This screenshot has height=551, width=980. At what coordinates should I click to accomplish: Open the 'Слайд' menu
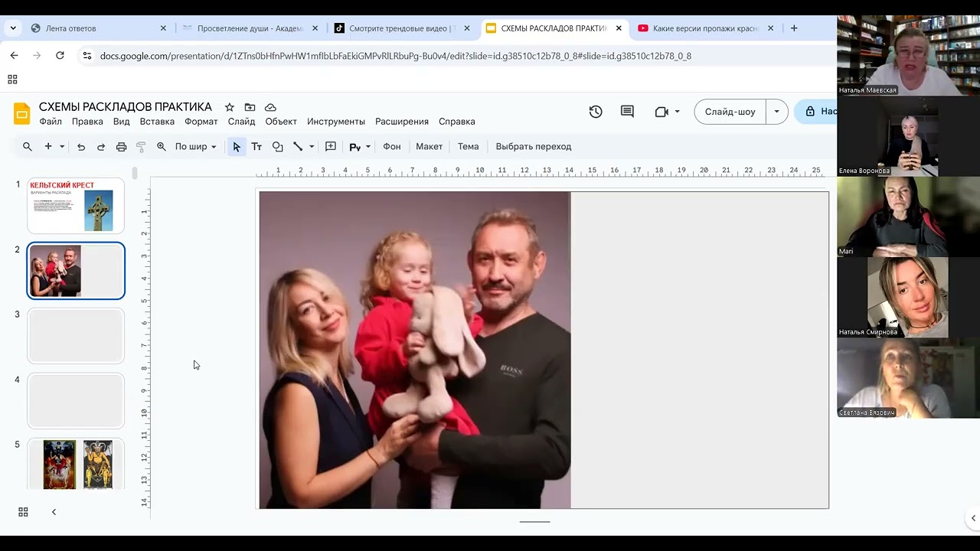(242, 122)
